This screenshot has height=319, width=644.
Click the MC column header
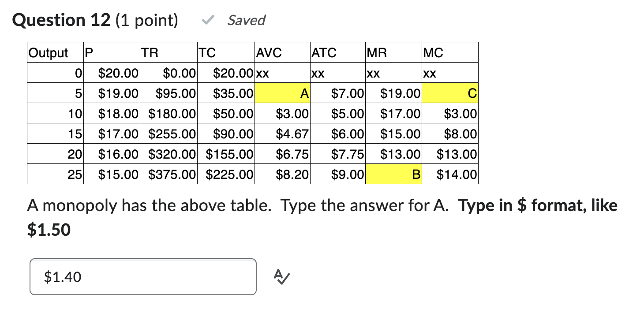point(433,52)
